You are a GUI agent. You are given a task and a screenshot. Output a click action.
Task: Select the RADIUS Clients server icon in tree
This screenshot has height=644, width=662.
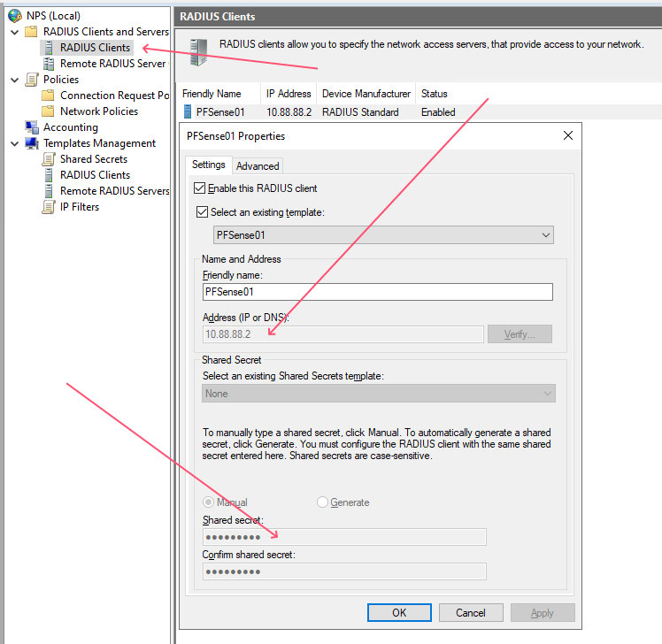click(50, 48)
